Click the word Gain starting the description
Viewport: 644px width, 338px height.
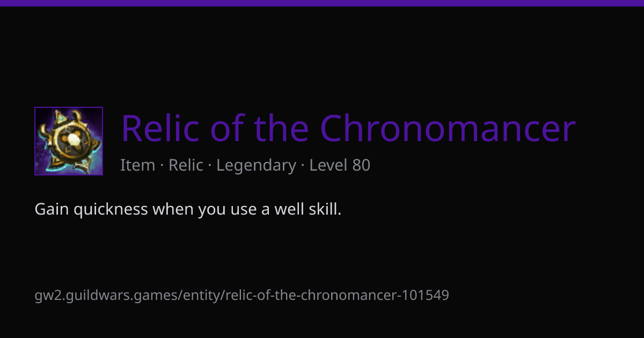coord(52,209)
